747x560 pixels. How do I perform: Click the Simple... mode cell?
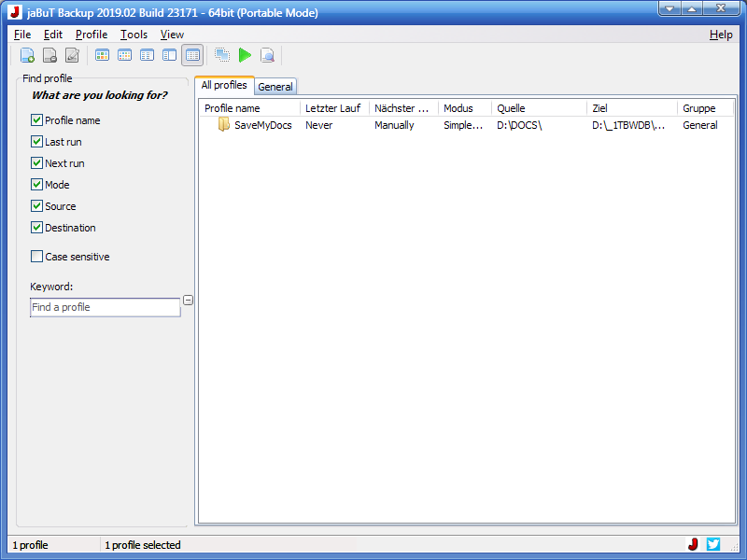click(x=463, y=125)
